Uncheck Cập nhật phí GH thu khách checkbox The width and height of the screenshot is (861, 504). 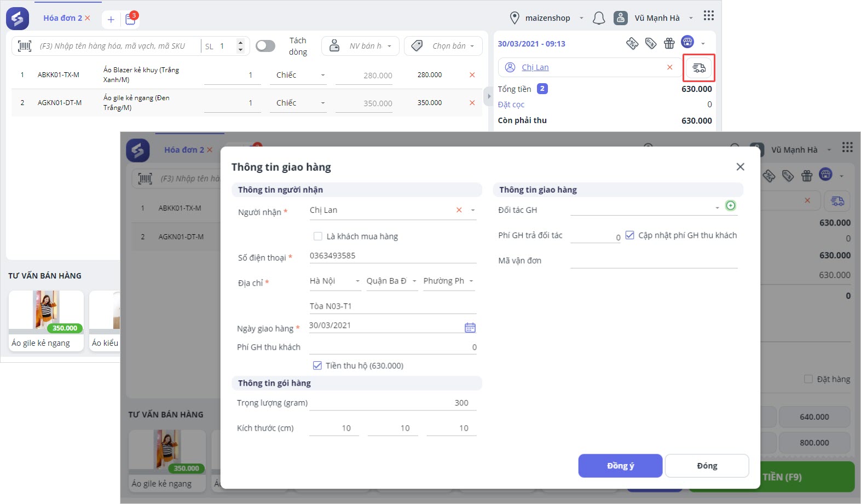tap(629, 235)
